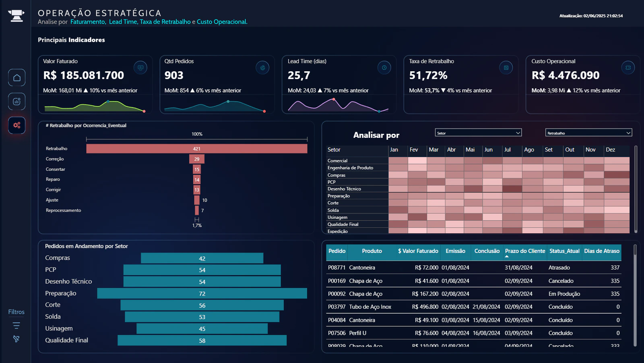
Task: Select the Compras bar showing 42
Action: tap(202, 258)
